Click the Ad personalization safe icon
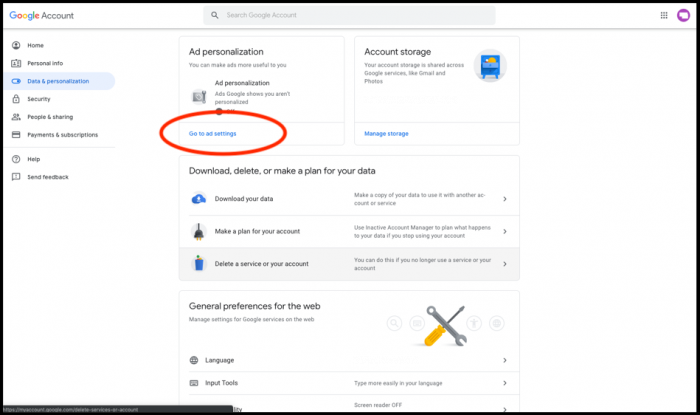This screenshot has height=415, width=700. point(199,96)
